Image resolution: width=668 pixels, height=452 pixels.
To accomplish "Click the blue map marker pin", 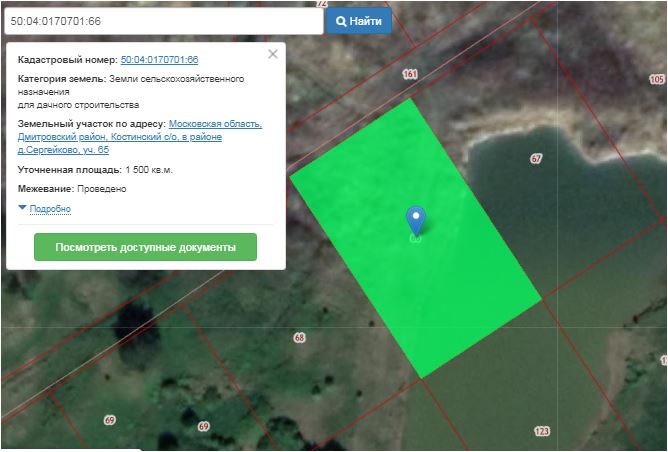I will point(415,219).
